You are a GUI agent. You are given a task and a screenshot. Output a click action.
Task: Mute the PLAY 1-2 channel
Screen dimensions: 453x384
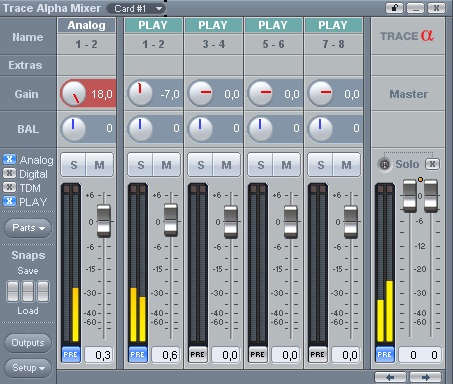coord(167,165)
